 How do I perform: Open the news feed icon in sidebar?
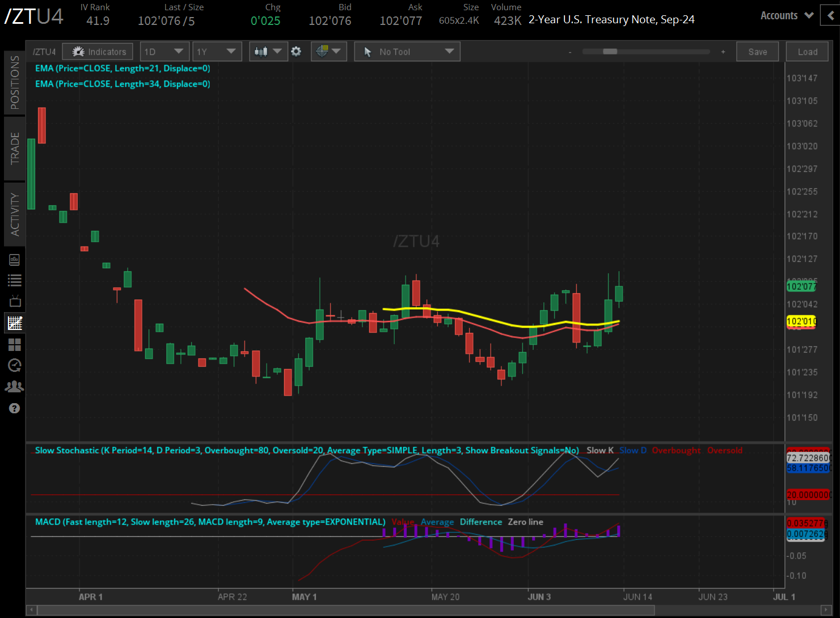tap(15, 260)
